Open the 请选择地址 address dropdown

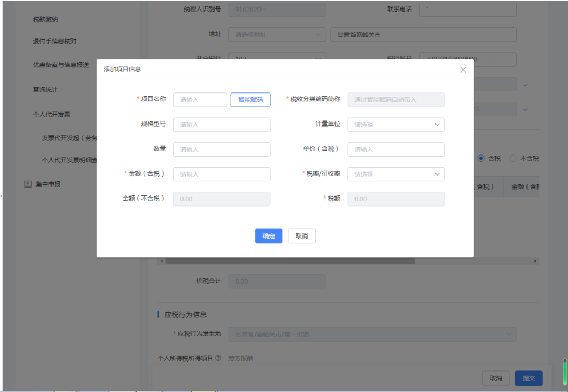pos(277,34)
